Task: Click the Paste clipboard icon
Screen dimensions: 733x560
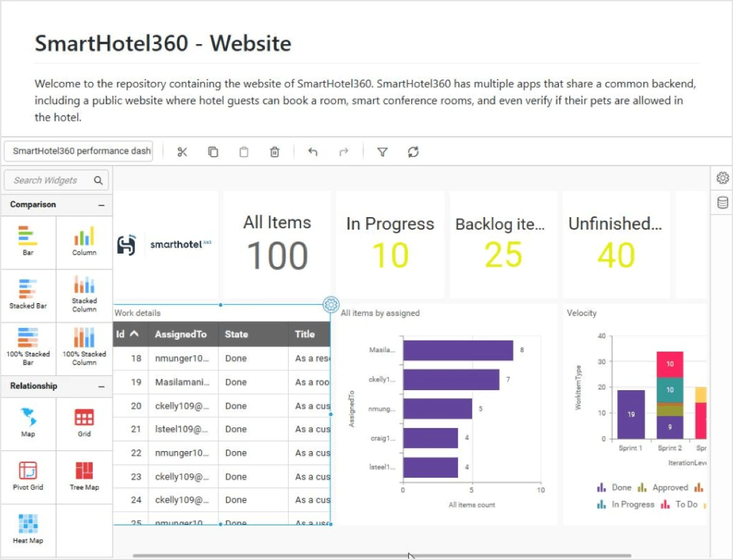Action: coord(244,152)
